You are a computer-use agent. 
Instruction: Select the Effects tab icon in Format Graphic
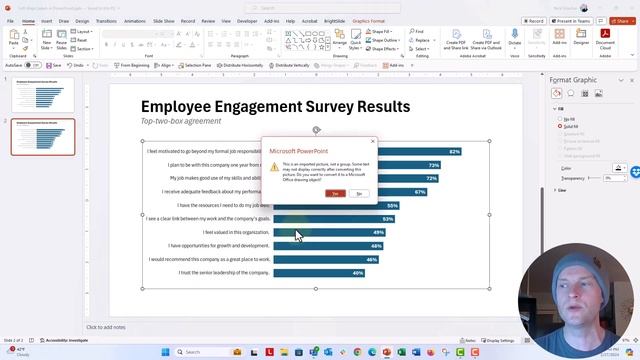coord(571,93)
